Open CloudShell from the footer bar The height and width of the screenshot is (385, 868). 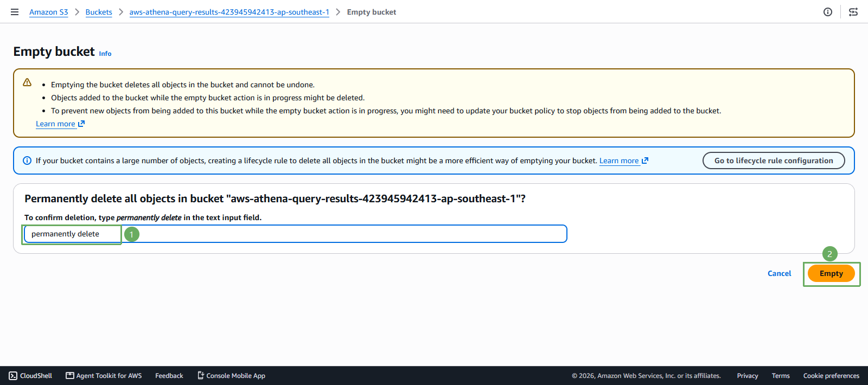click(x=30, y=376)
